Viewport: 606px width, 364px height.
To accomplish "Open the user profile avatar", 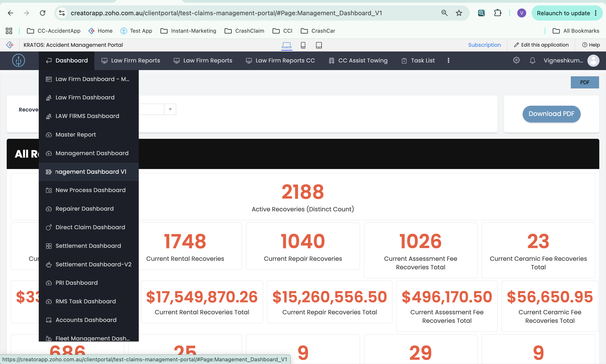I will 593,60.
